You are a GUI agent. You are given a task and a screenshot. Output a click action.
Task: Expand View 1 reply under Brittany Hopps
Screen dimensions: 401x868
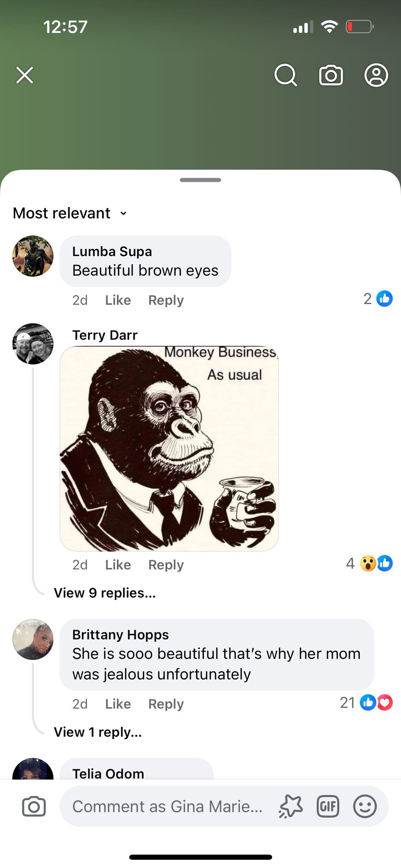coord(98,732)
